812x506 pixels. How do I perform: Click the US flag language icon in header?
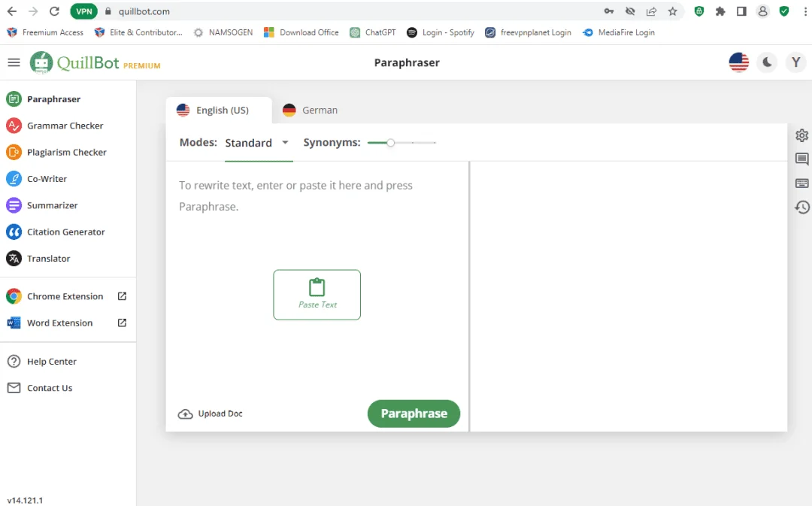[738, 62]
